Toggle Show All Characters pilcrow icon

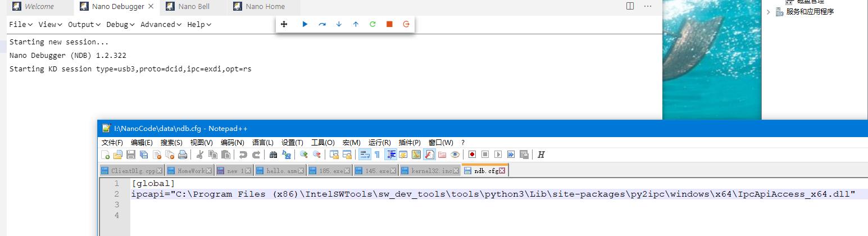click(377, 155)
